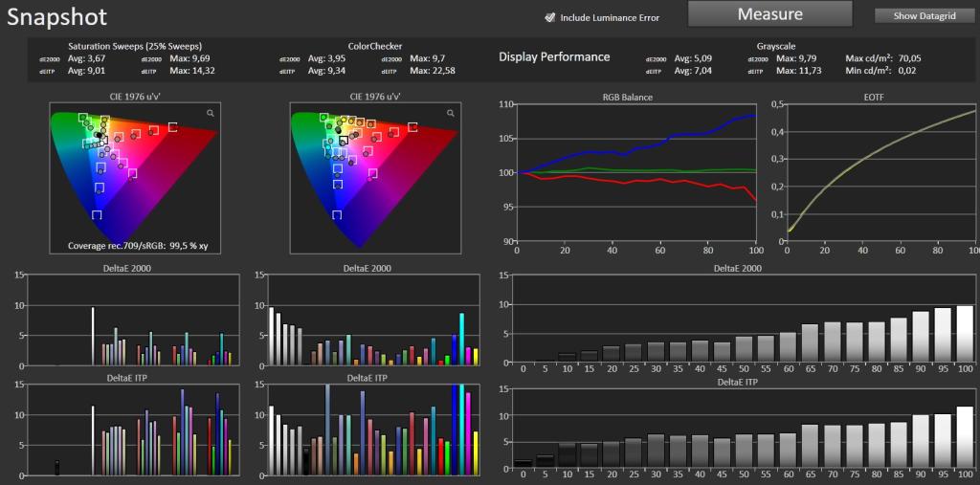Open the Show Datagrid view
This screenshot has width=980, height=485.
[x=924, y=16]
